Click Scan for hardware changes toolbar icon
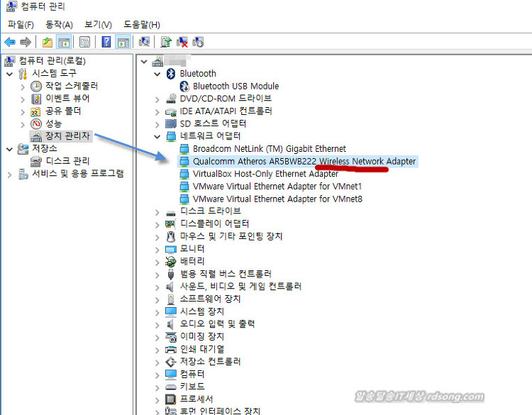The image size is (532, 415). coord(144,42)
